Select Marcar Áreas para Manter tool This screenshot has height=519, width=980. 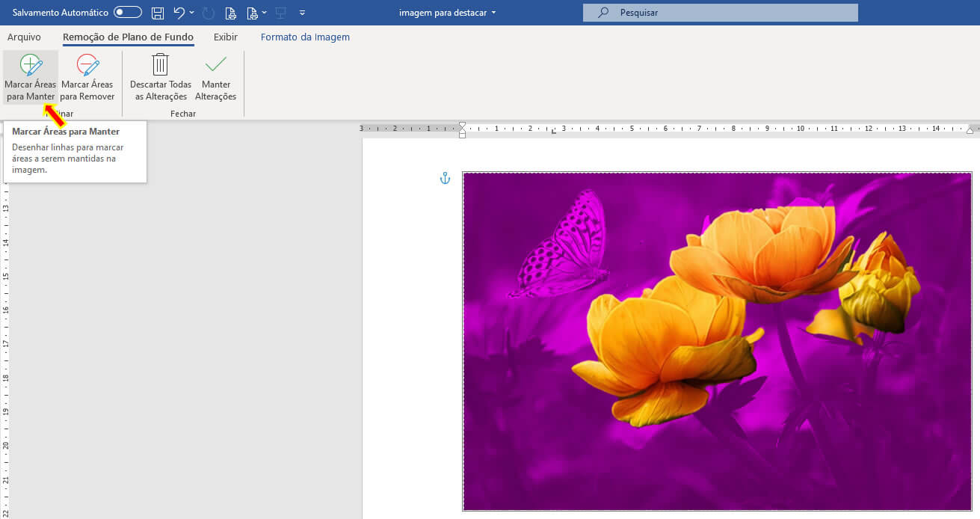(30, 78)
